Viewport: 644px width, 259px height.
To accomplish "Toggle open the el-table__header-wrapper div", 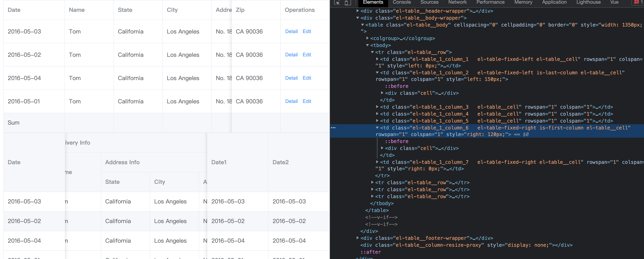I will 358,11.
